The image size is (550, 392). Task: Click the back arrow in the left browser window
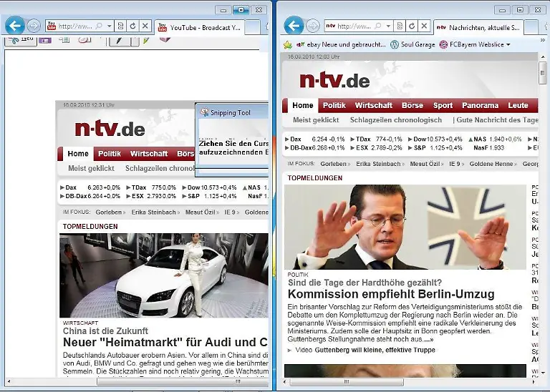tap(14, 26)
